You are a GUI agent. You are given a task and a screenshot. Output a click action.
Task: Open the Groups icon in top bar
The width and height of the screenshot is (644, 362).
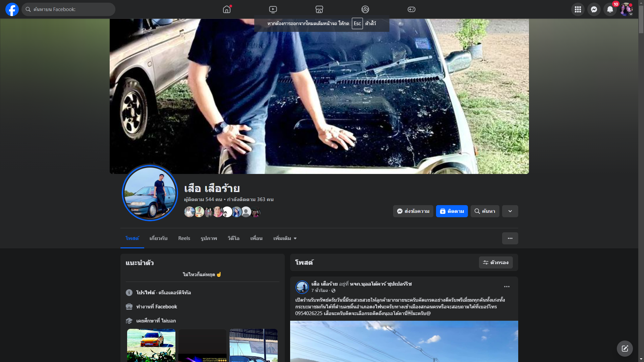coord(365,9)
